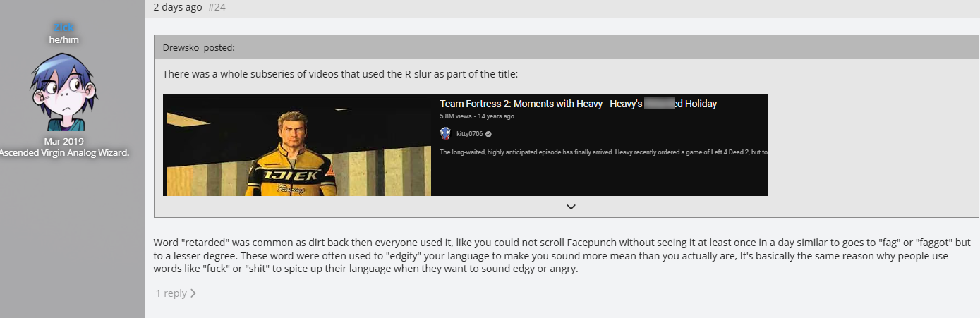Viewport: 980px width, 318px height.
Task: Open the Team Fortress 2 video title
Action: (578, 104)
